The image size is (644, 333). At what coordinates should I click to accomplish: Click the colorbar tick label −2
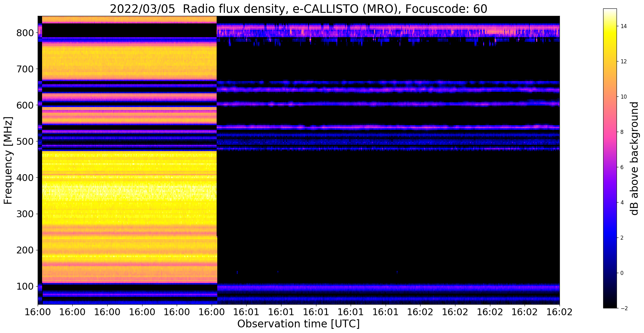pyautogui.click(x=624, y=308)
